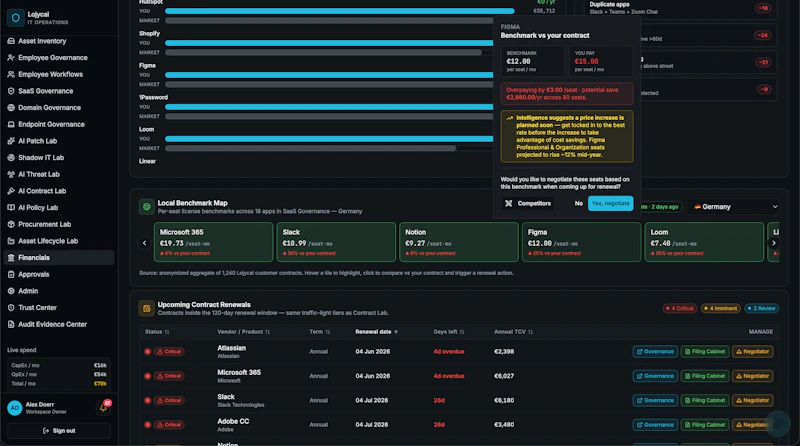Open Governance for the Slack row
The image size is (800, 446).
[x=655, y=401]
